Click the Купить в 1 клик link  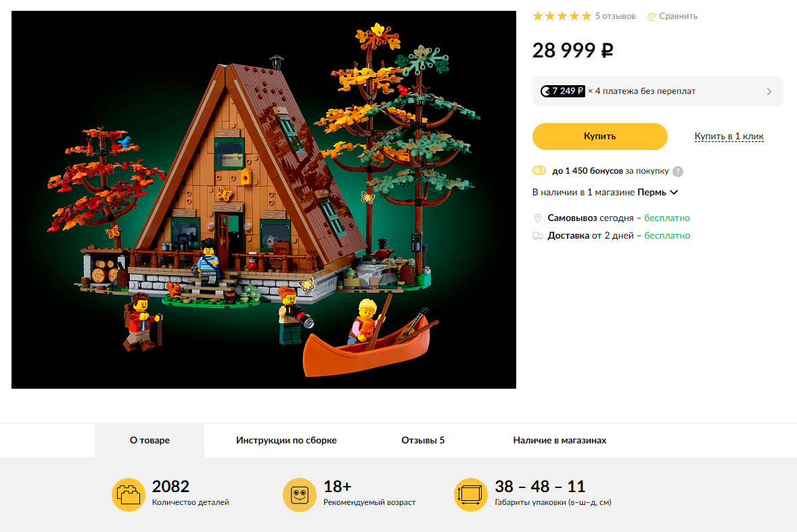click(x=729, y=137)
